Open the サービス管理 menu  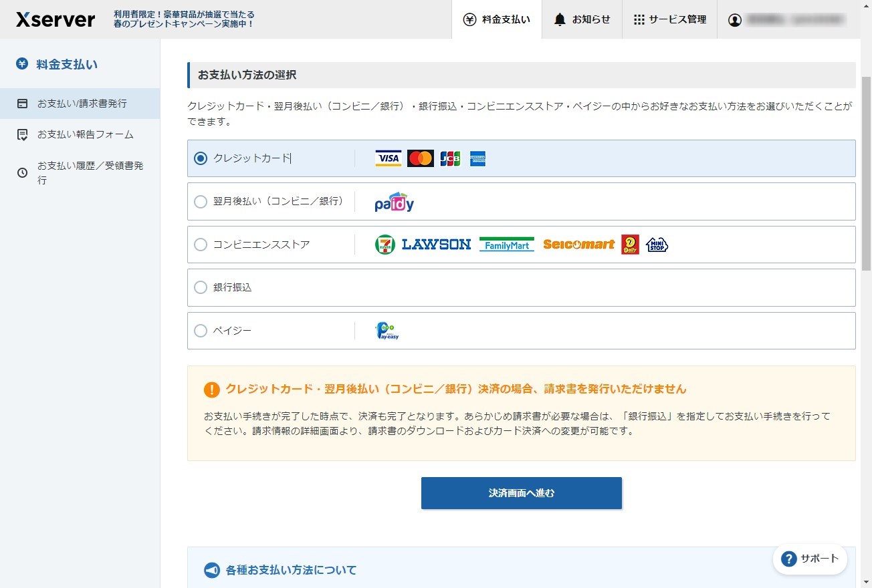tap(669, 19)
